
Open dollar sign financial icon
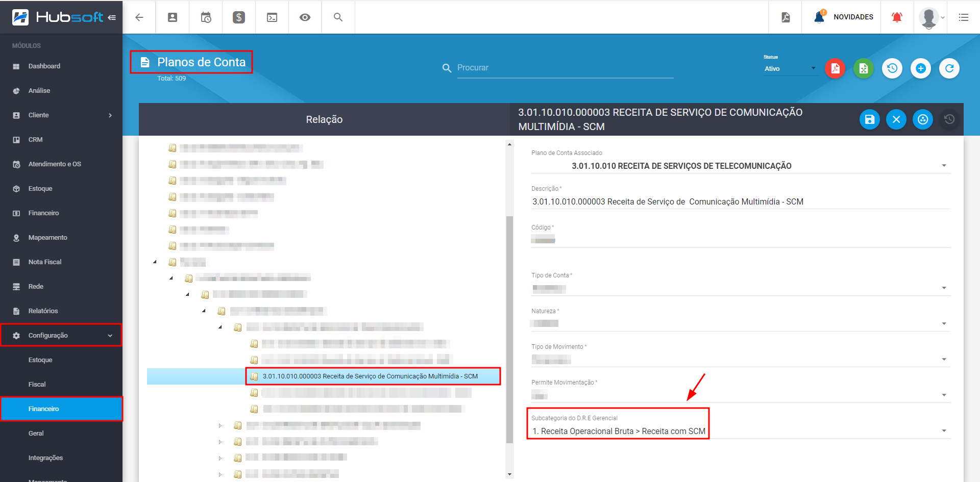[x=239, y=17]
